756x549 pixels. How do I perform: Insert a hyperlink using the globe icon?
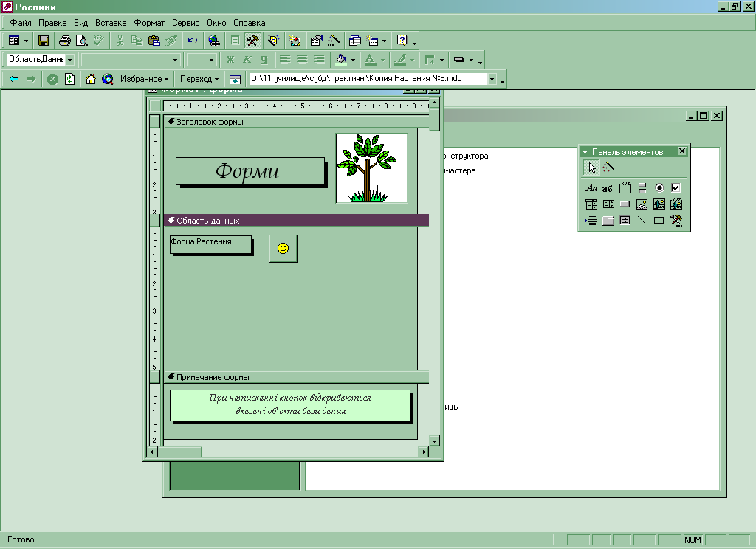coord(213,41)
